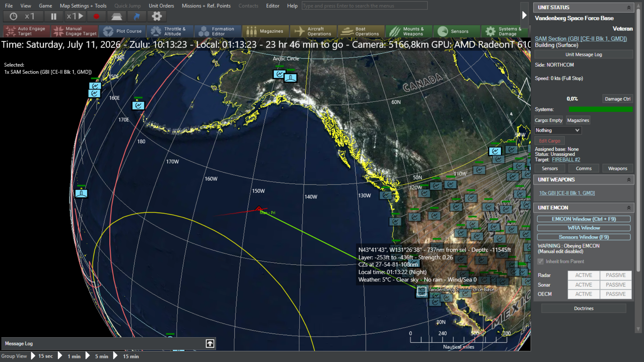
Task: Click the blue curved arrow toolbar icon
Action: (137, 16)
